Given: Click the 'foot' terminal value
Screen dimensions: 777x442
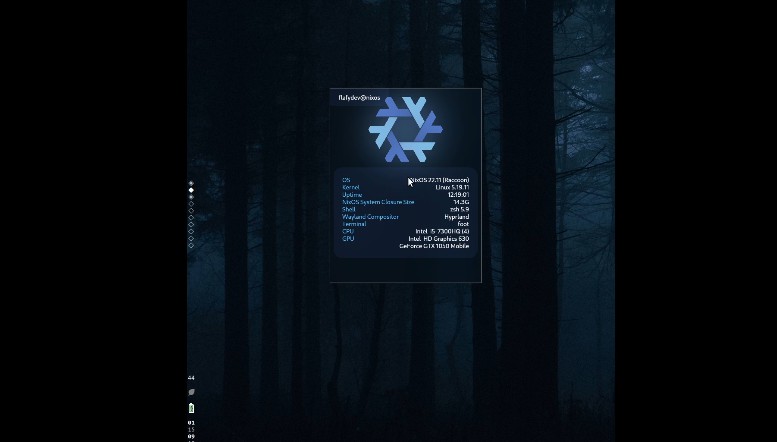Looking at the screenshot, I should (463, 224).
